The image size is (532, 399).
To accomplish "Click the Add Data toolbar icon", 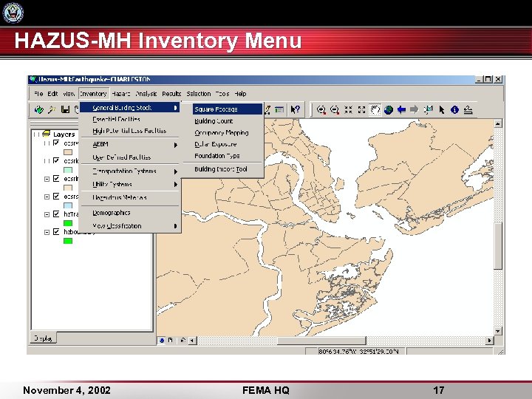I will click(39, 109).
